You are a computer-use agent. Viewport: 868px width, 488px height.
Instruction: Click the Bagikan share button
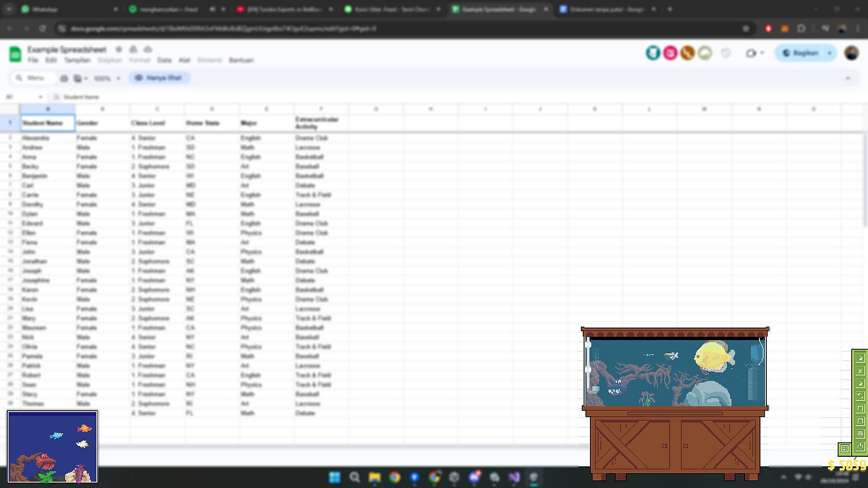[800, 53]
